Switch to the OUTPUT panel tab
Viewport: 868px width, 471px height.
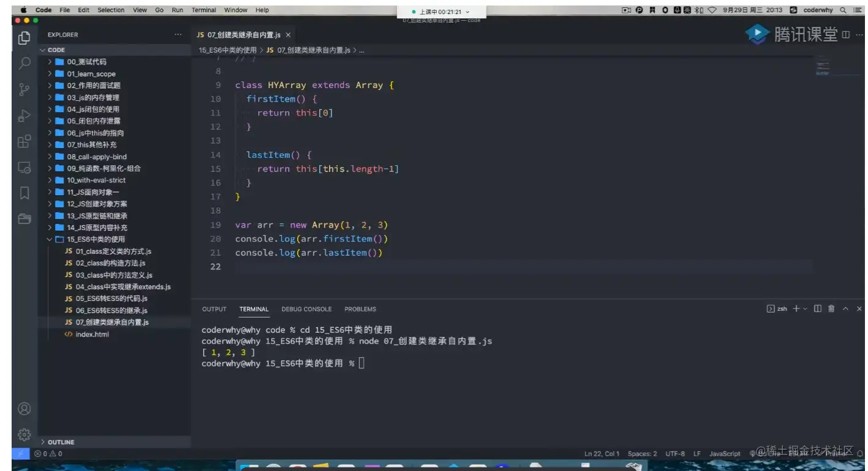pos(214,309)
